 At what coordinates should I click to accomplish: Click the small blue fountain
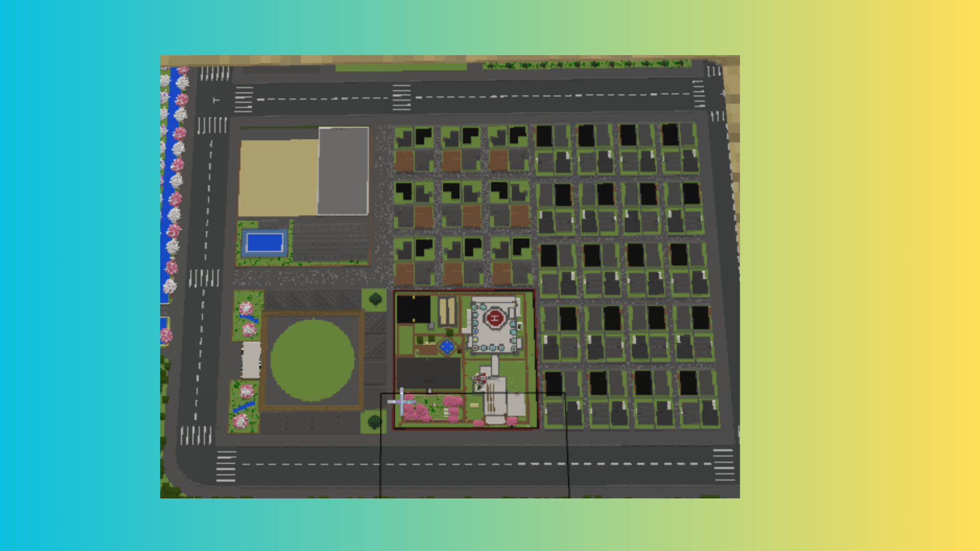coord(447,347)
